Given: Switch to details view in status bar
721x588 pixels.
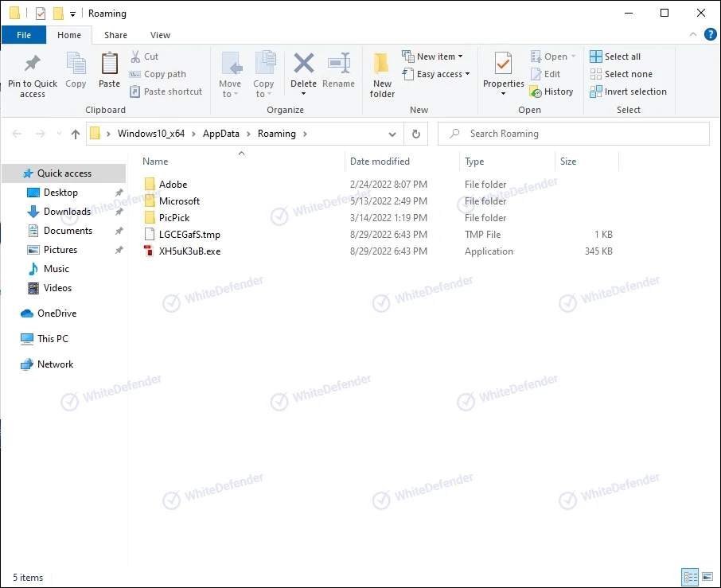Looking at the screenshot, I should (x=690, y=577).
